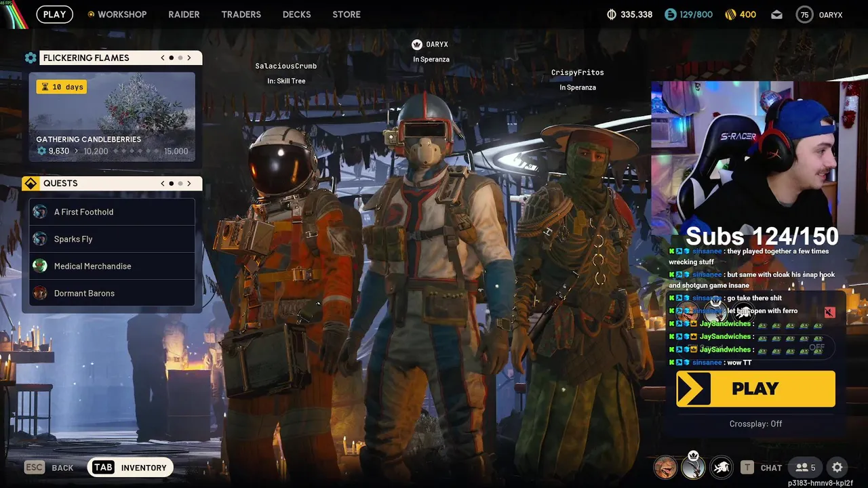This screenshot has height=488, width=868.
Task: Open the settings gear icon at bottom right
Action: (x=837, y=467)
